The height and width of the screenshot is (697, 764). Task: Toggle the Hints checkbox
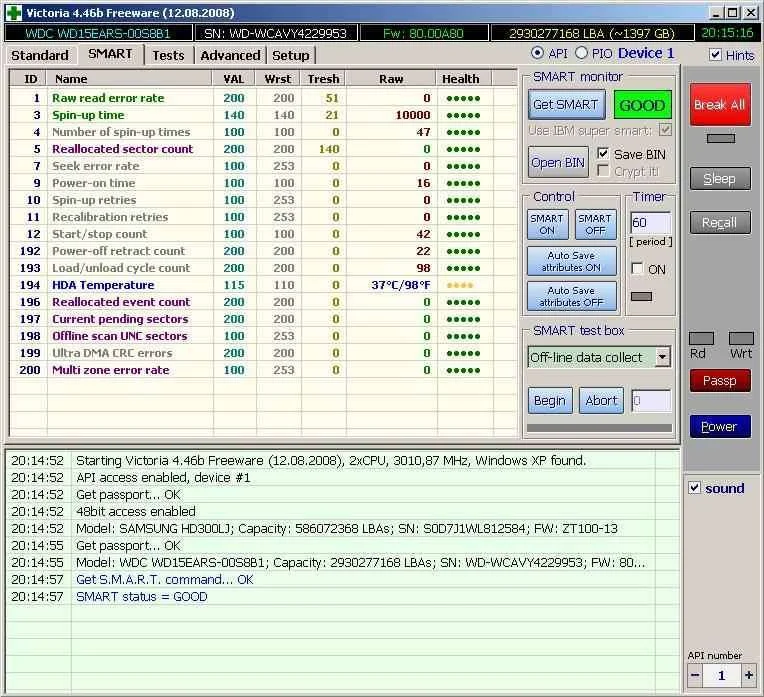715,55
